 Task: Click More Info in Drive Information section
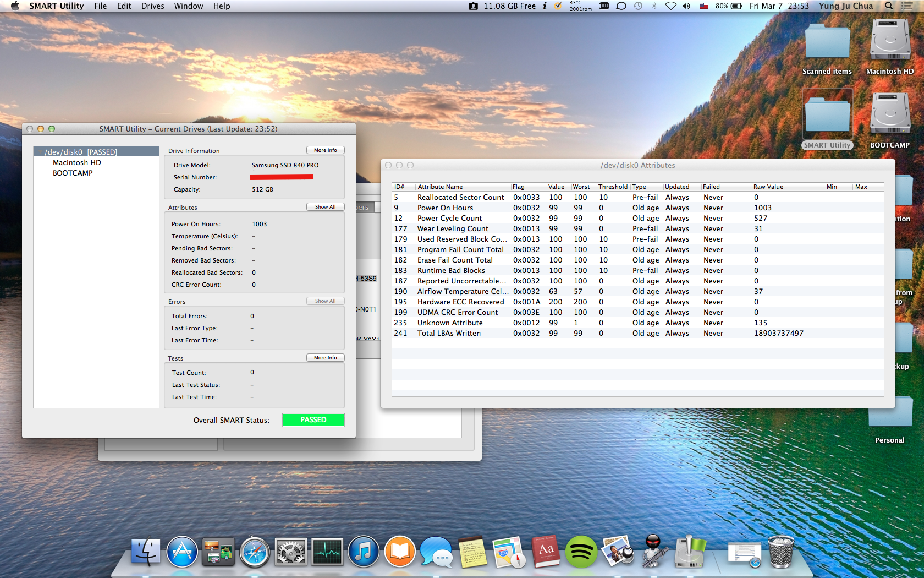(x=326, y=150)
